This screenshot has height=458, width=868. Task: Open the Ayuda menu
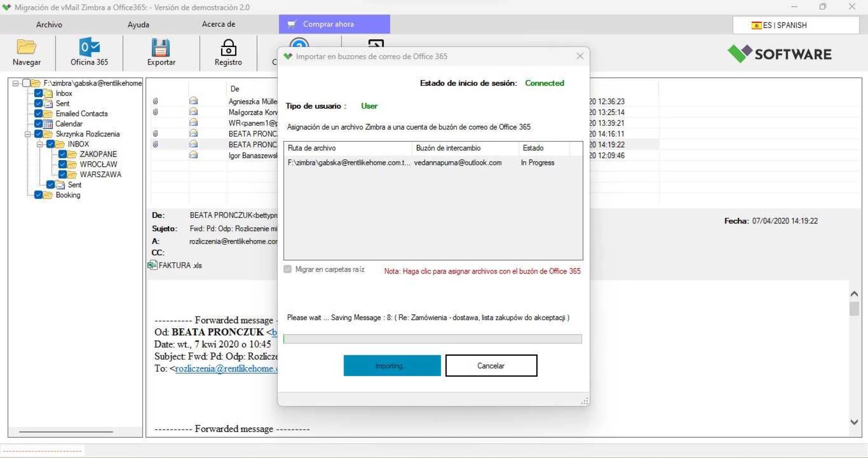tap(138, 24)
